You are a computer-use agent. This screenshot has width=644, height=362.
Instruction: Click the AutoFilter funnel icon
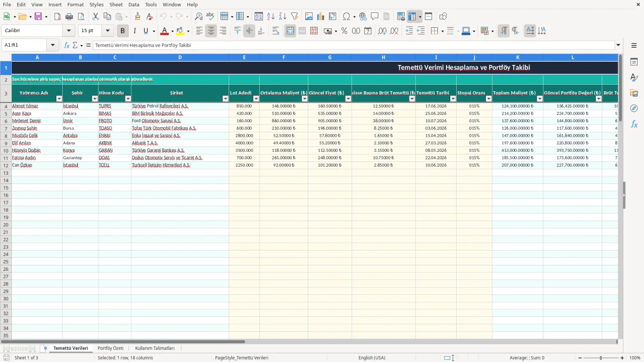(x=295, y=17)
